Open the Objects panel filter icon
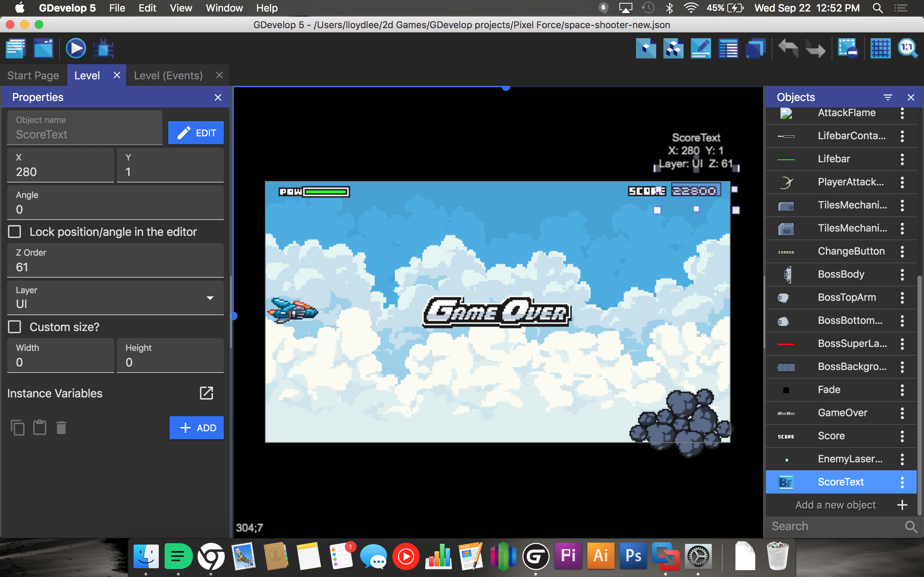924x577 pixels. point(889,97)
